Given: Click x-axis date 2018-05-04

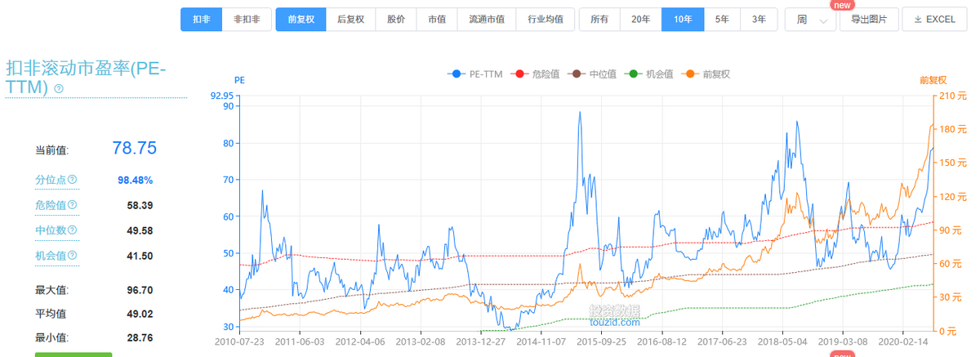Looking at the screenshot, I should coord(781,343).
